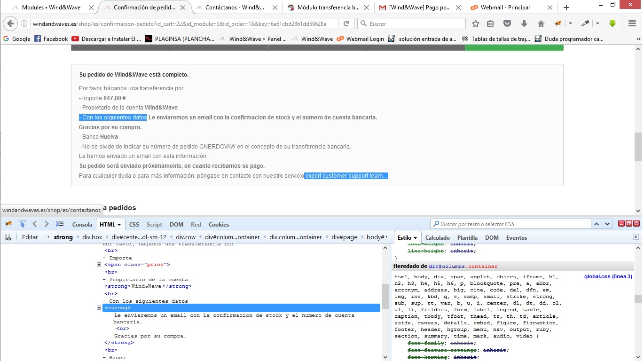Switch to the Consola tab

[82, 224]
